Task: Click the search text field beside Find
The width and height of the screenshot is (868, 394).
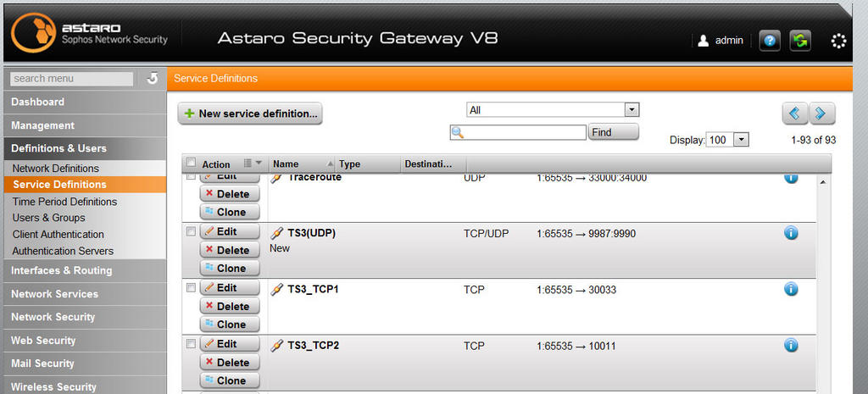Action: click(x=518, y=132)
